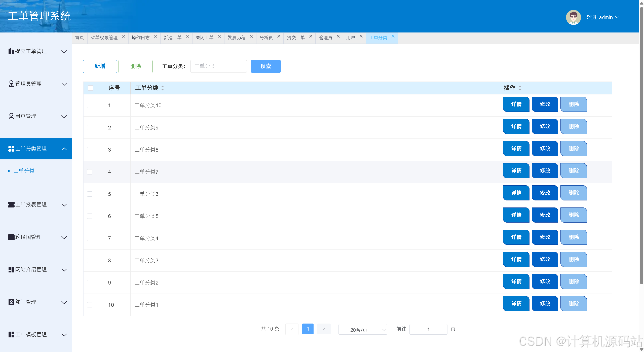
Task: Switch to the 操作日志 tab
Action: (x=141, y=38)
